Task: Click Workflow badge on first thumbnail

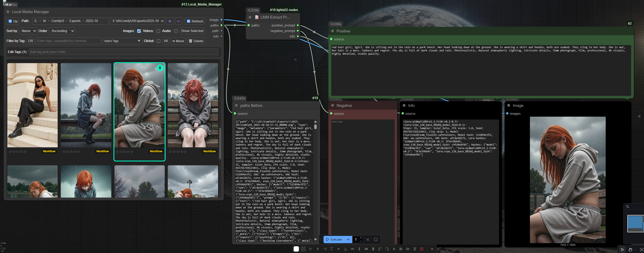Action: (49, 151)
